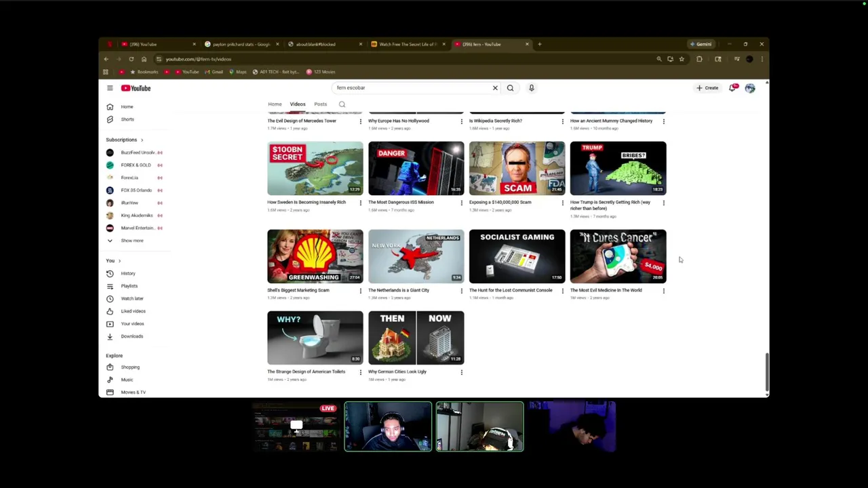Reload the page in browser toolbar

tap(131, 59)
